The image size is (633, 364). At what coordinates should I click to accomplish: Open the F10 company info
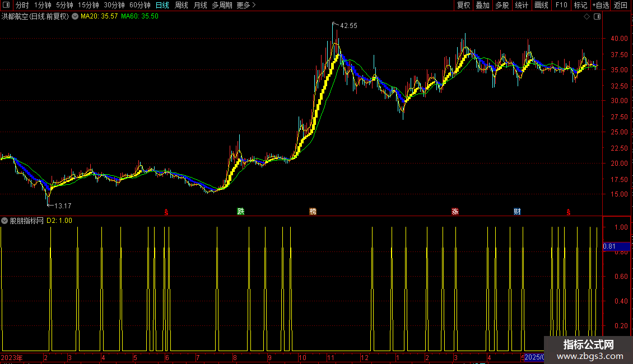coord(561,5)
